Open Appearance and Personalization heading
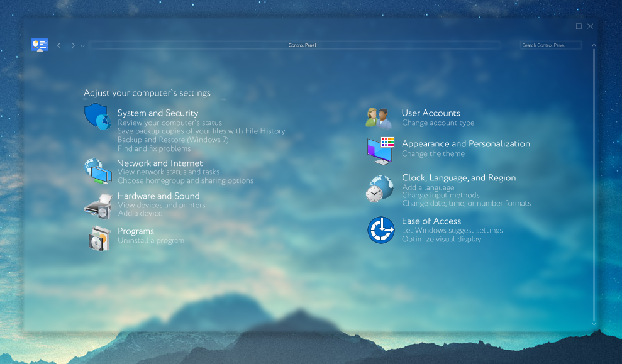Viewport: 622px width, 364px height. (465, 144)
